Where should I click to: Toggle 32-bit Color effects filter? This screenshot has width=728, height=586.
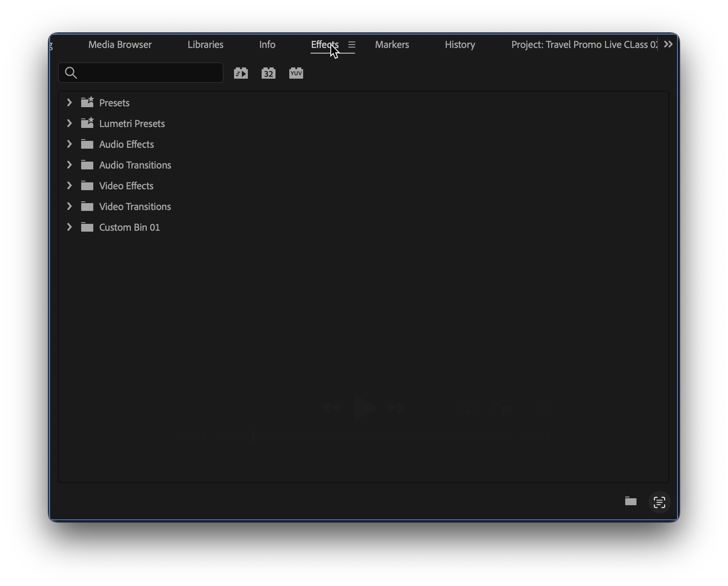269,73
